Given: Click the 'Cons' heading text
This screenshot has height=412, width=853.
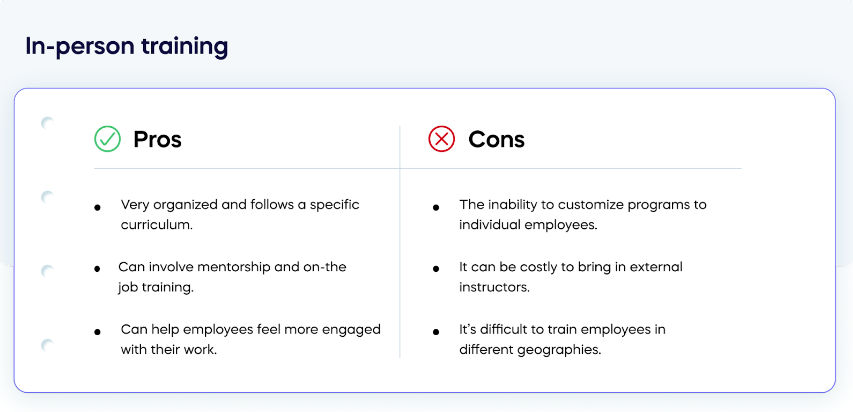Looking at the screenshot, I should [x=496, y=139].
